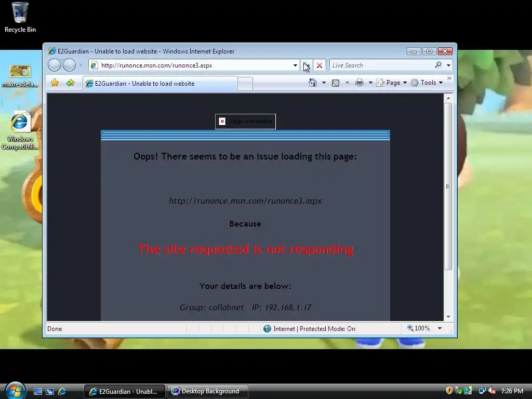Open a new blank tab
532x399 pixels.
pyautogui.click(x=245, y=84)
